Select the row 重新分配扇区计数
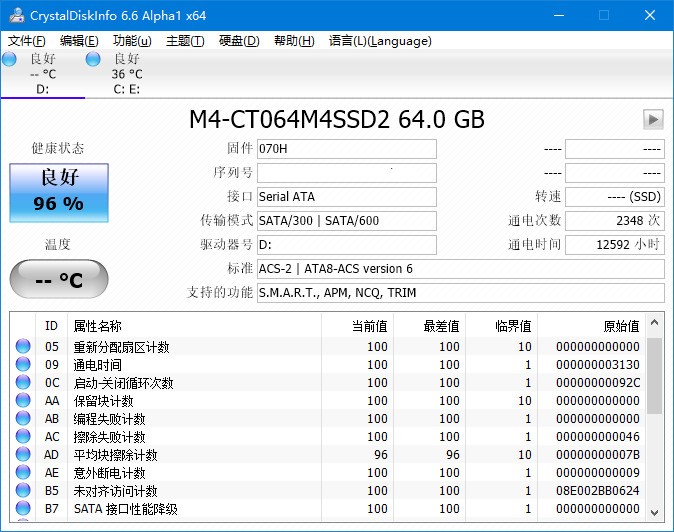The height and width of the screenshot is (532, 674). coord(328,346)
